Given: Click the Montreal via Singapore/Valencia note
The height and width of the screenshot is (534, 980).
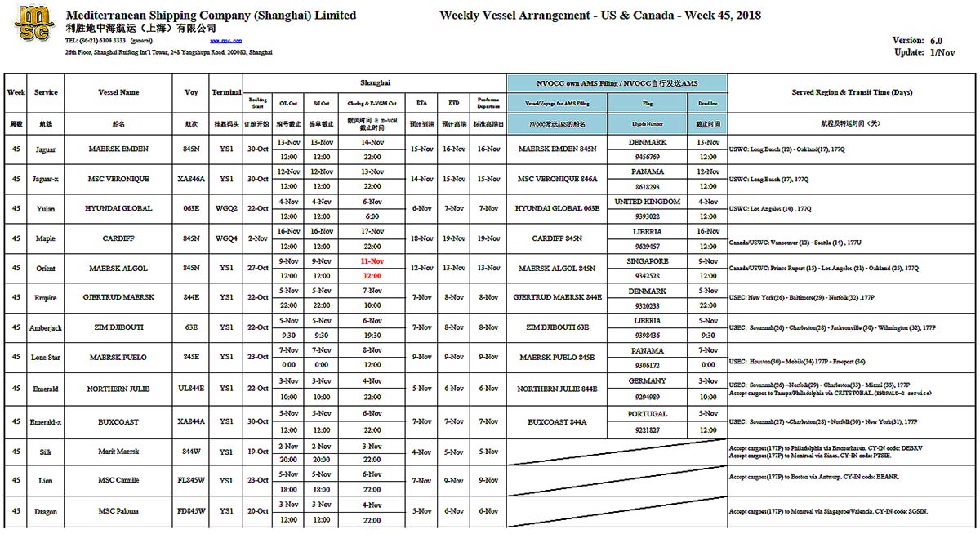Looking at the screenshot, I should coord(829,511).
